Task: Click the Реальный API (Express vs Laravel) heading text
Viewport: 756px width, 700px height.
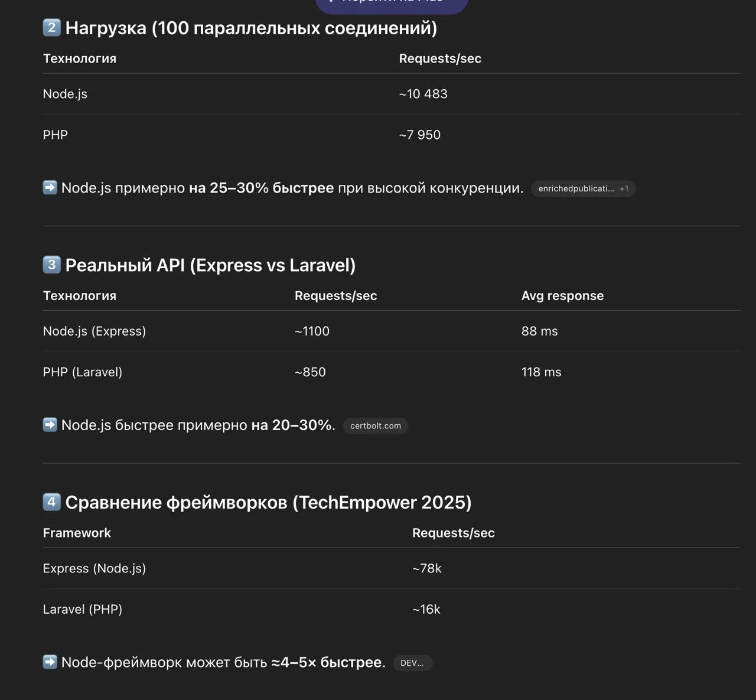Action: click(x=210, y=265)
